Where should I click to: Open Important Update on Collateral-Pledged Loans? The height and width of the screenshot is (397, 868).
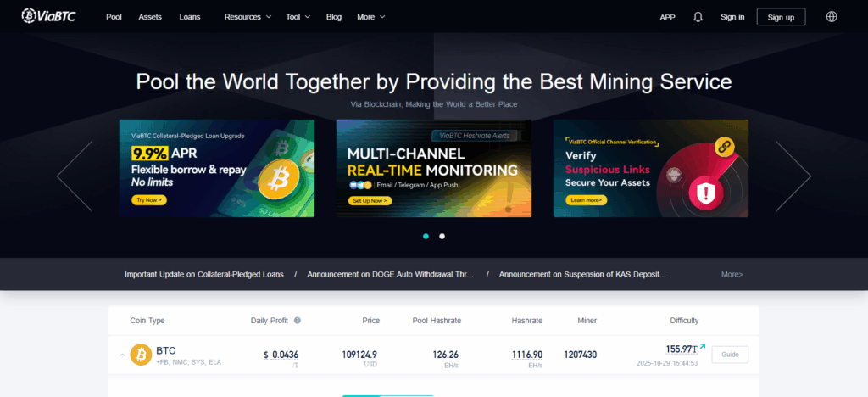204,274
